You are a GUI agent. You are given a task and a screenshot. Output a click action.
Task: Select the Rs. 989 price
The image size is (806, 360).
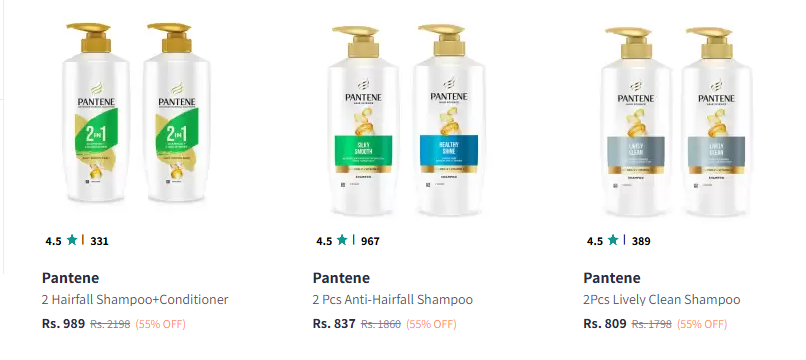[63, 323]
